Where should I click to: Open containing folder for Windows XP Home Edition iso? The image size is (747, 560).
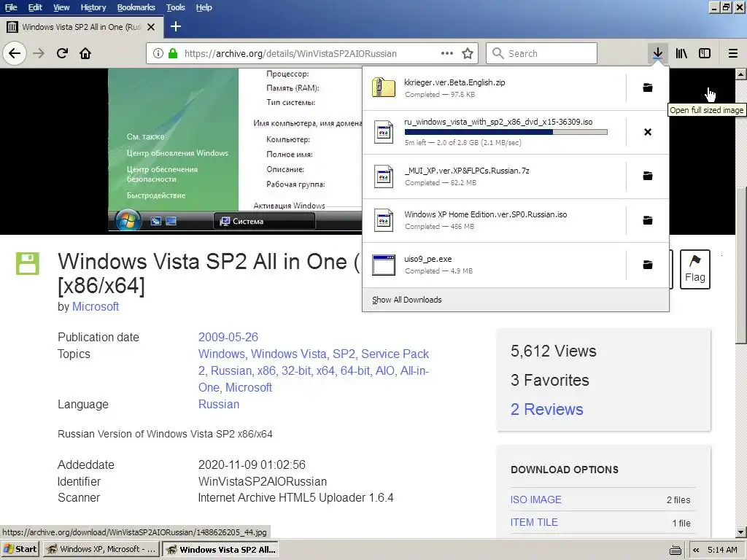648,220
